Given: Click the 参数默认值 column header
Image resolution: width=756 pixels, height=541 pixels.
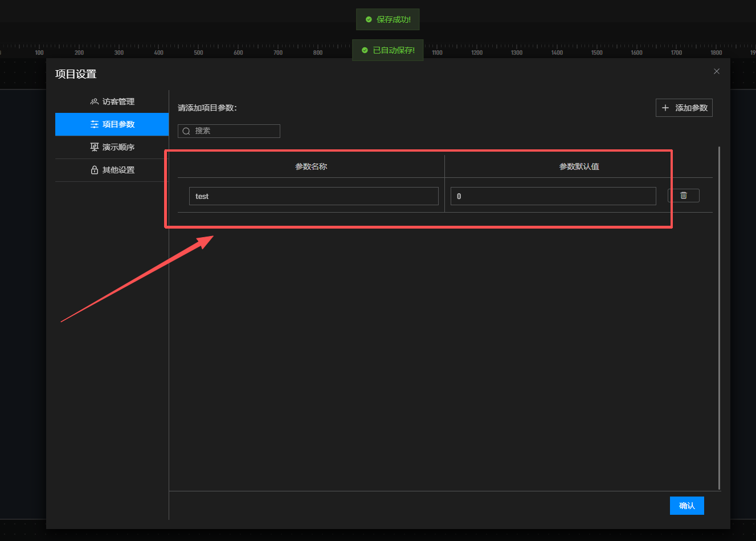Looking at the screenshot, I should point(579,166).
